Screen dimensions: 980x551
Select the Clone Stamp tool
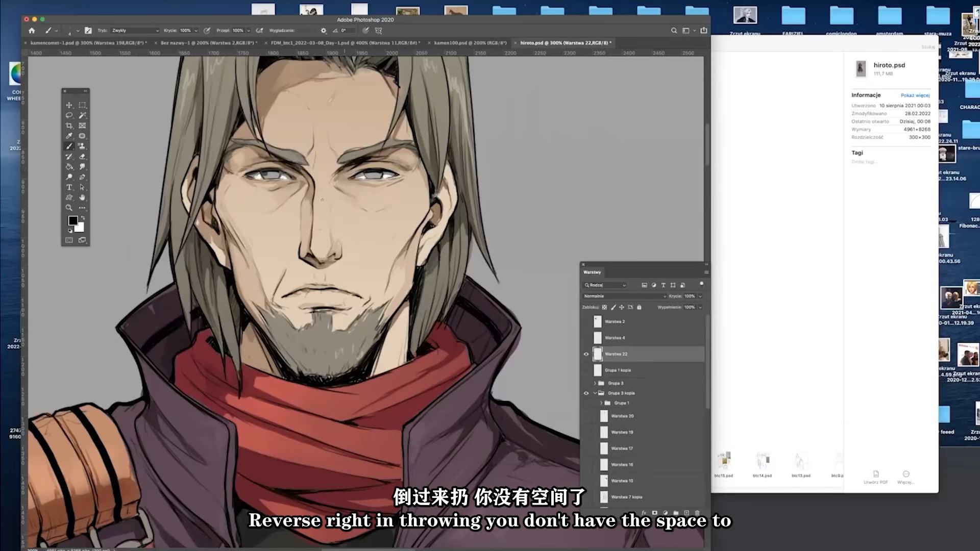82,146
